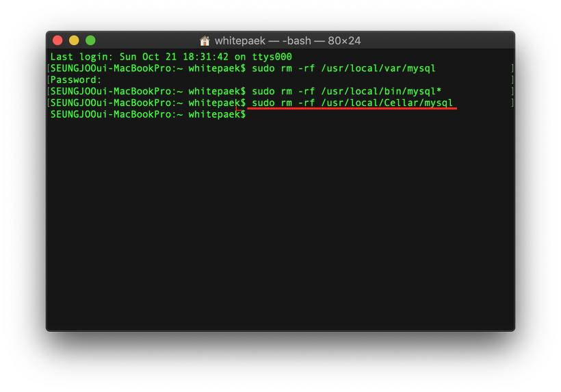Click the window title 'whitepaek — -bash — 80×24'
561x392 pixels.
coord(287,41)
